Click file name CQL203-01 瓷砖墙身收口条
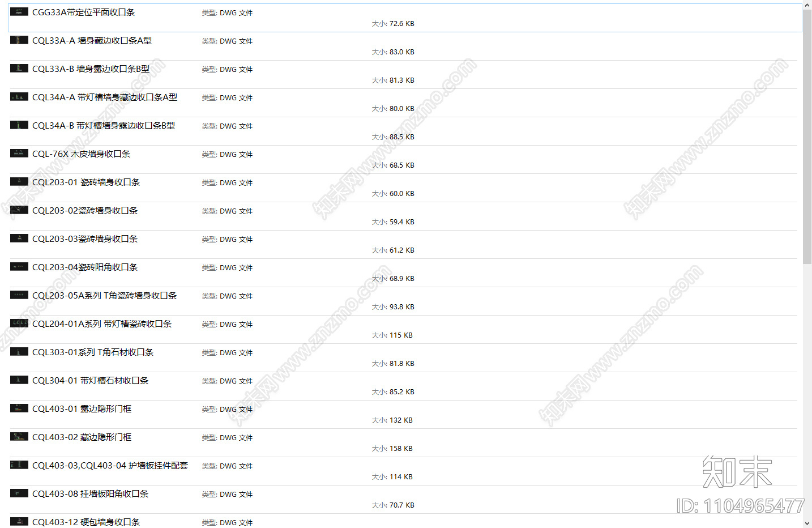Screen dimensions: 812x528 [86, 182]
